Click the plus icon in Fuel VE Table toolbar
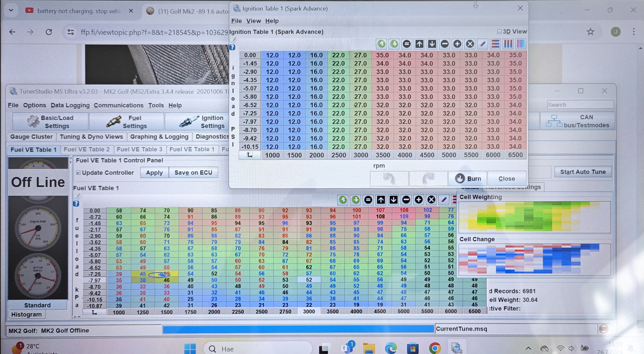 pos(419,200)
